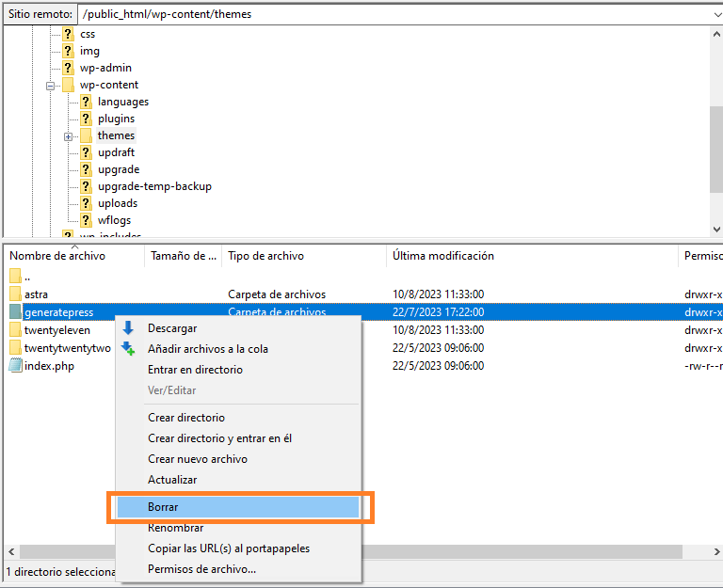Click the Descargar download arrow icon
Image resolution: width=723 pixels, height=588 pixels.
(128, 328)
